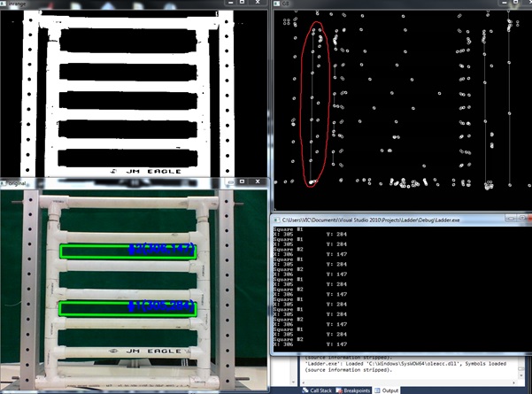Maximize the Ladder.exe console window
The height and width of the screenshot is (394, 532).
tap(522, 218)
